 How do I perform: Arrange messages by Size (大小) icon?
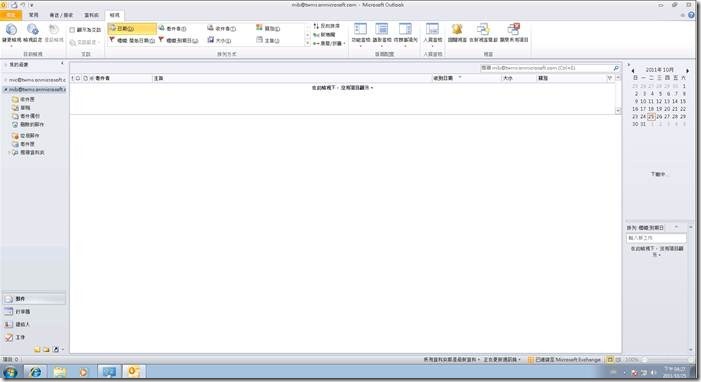pos(219,40)
